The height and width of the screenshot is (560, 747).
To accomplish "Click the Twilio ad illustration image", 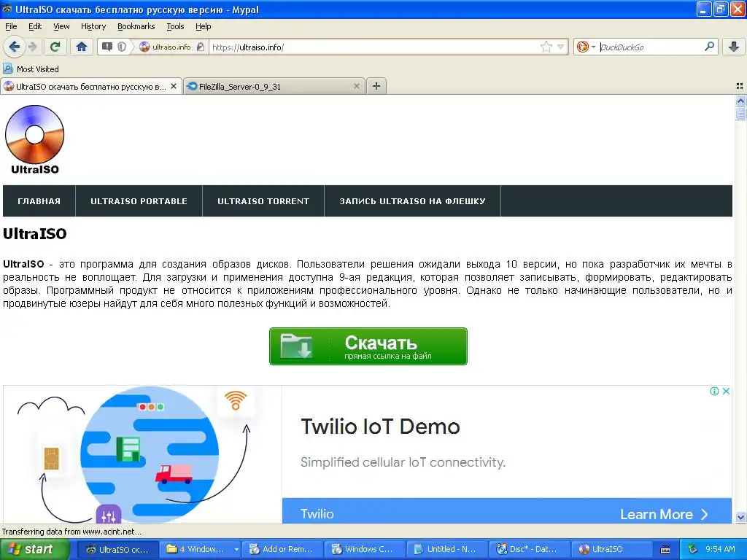I will 142,455.
